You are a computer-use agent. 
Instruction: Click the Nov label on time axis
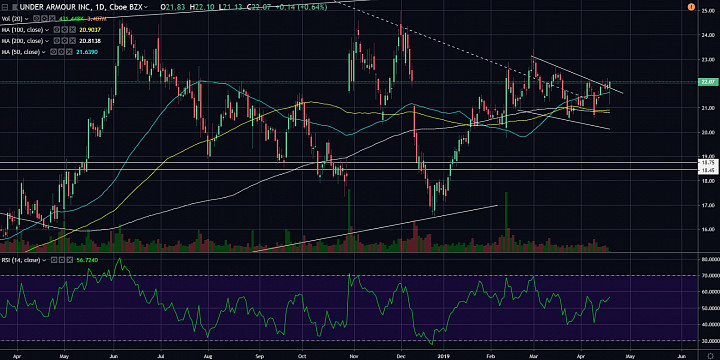[x=354, y=355]
